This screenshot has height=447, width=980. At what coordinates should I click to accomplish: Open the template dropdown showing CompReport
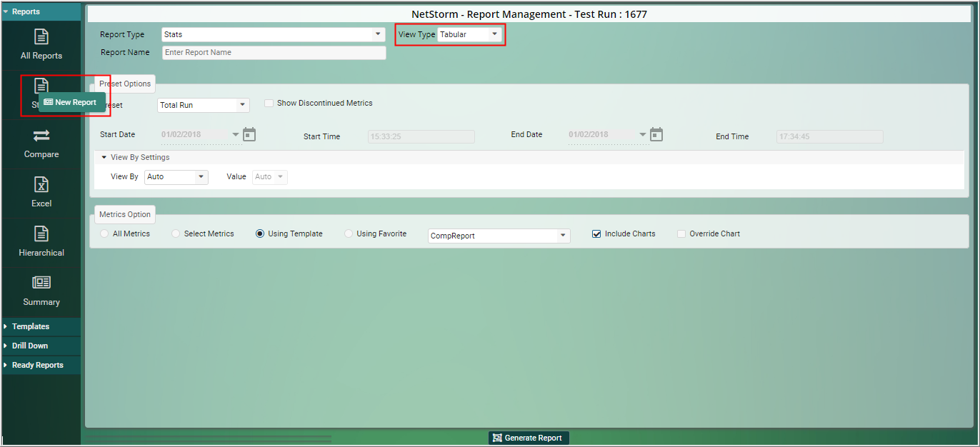499,236
